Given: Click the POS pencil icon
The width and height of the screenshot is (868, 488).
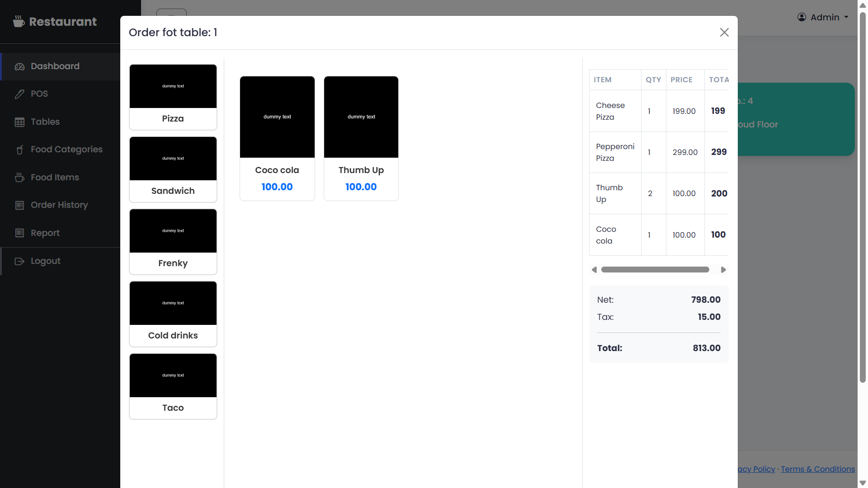Looking at the screenshot, I should coord(19,94).
